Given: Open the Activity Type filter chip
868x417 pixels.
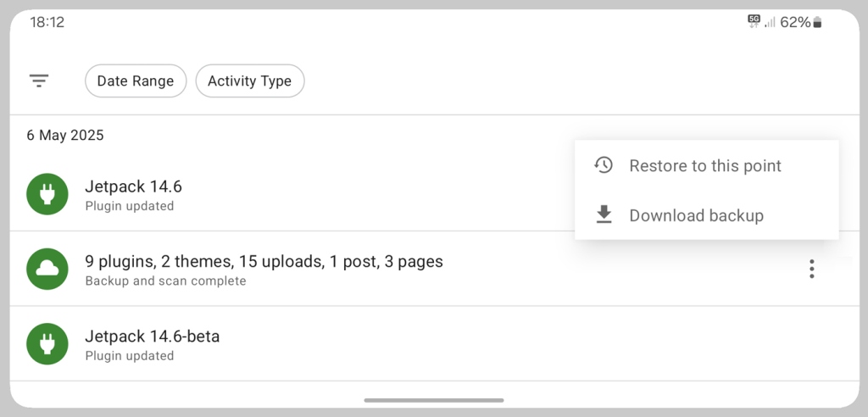Looking at the screenshot, I should [x=250, y=81].
